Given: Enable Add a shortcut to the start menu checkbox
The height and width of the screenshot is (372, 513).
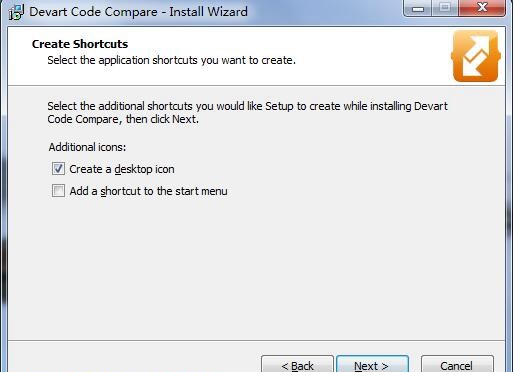Looking at the screenshot, I should click(x=58, y=191).
